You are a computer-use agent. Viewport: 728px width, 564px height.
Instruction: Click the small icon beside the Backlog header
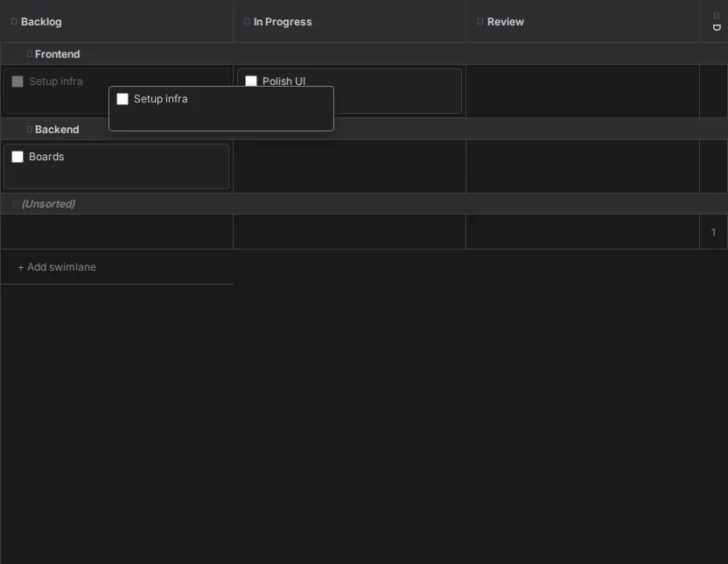14,21
